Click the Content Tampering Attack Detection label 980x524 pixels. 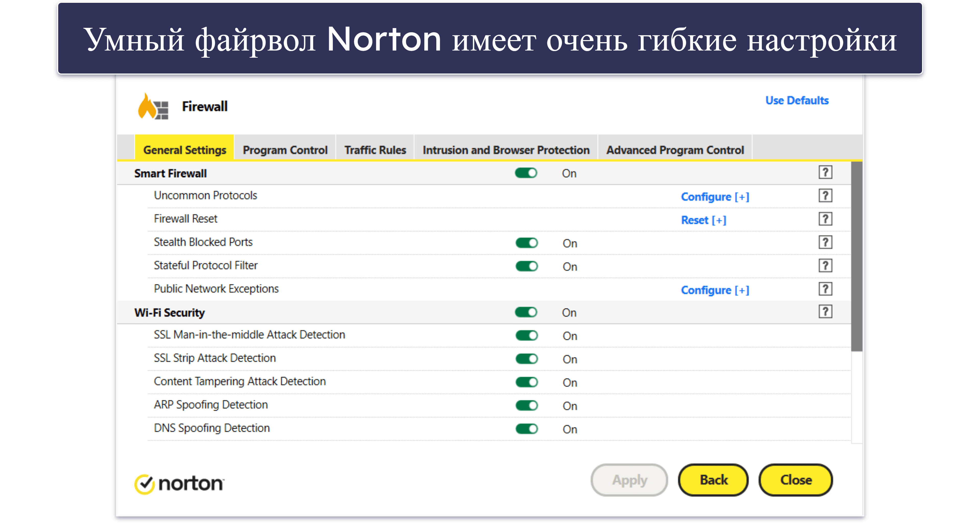pos(240,381)
